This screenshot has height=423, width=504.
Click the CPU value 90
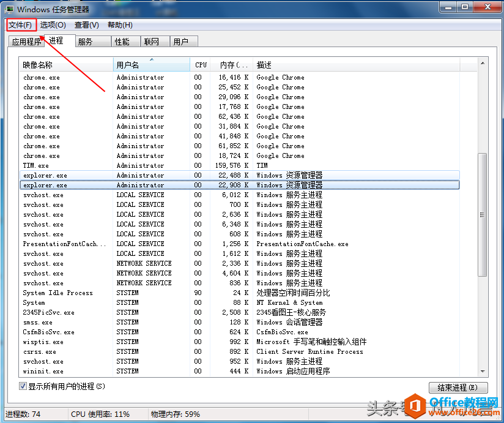point(198,293)
